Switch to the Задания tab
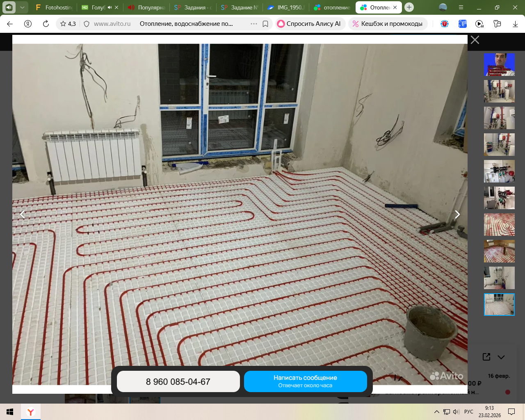 point(193,7)
